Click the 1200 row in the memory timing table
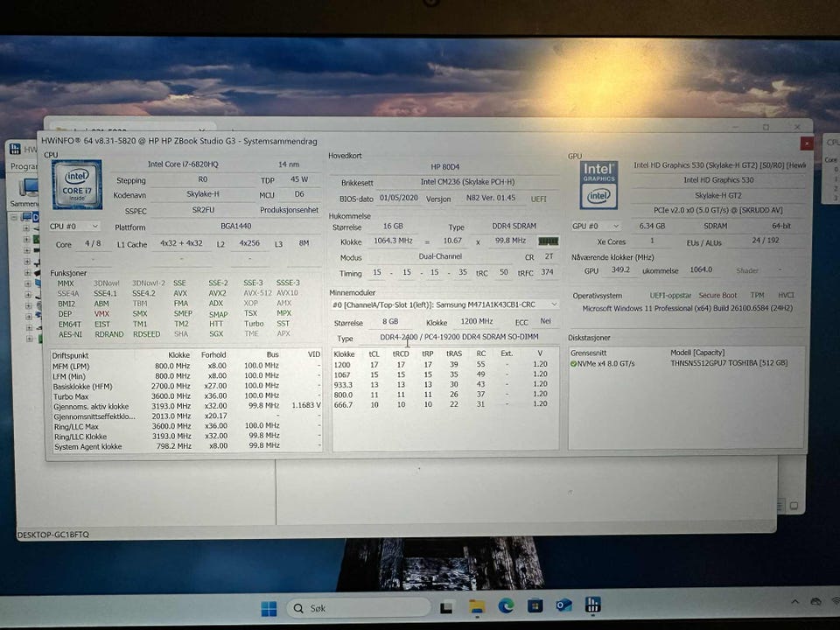840x630 pixels. tap(444, 364)
